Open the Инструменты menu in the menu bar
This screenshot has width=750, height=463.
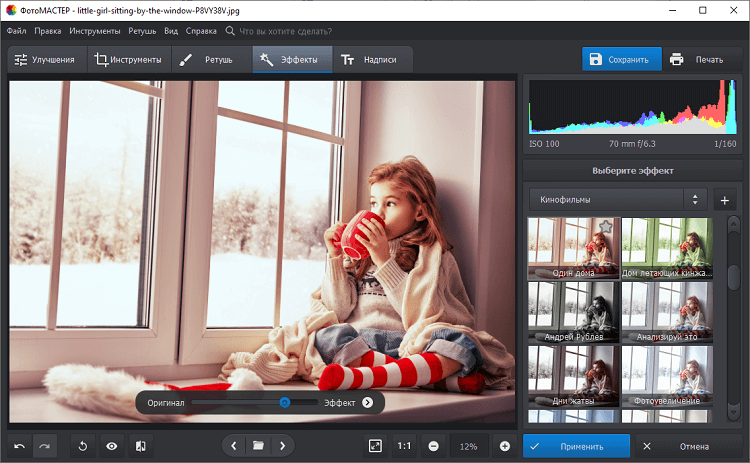click(x=97, y=31)
